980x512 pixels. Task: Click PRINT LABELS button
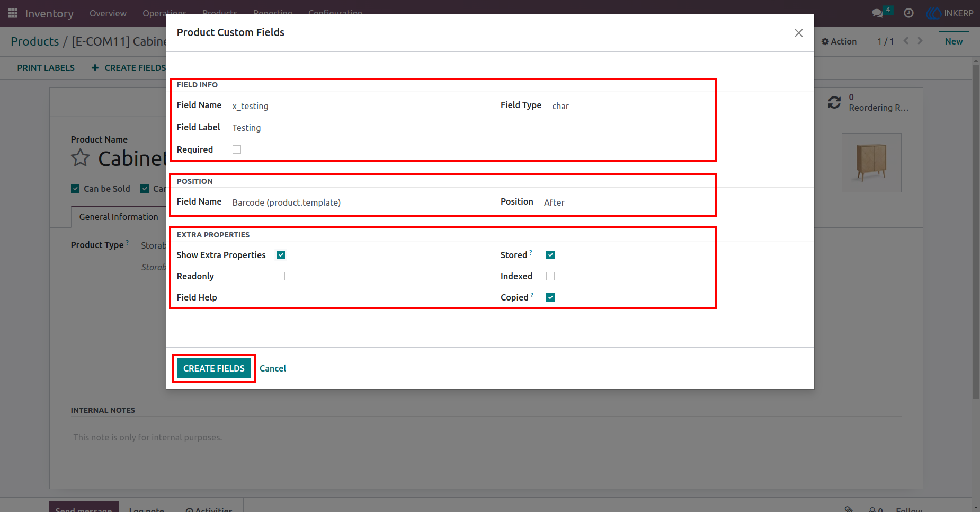[46, 68]
